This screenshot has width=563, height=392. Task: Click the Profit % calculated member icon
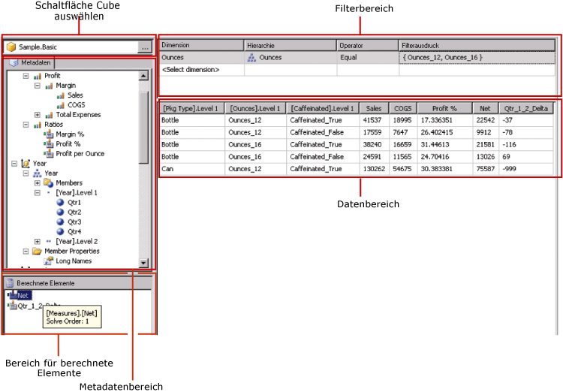tap(49, 143)
